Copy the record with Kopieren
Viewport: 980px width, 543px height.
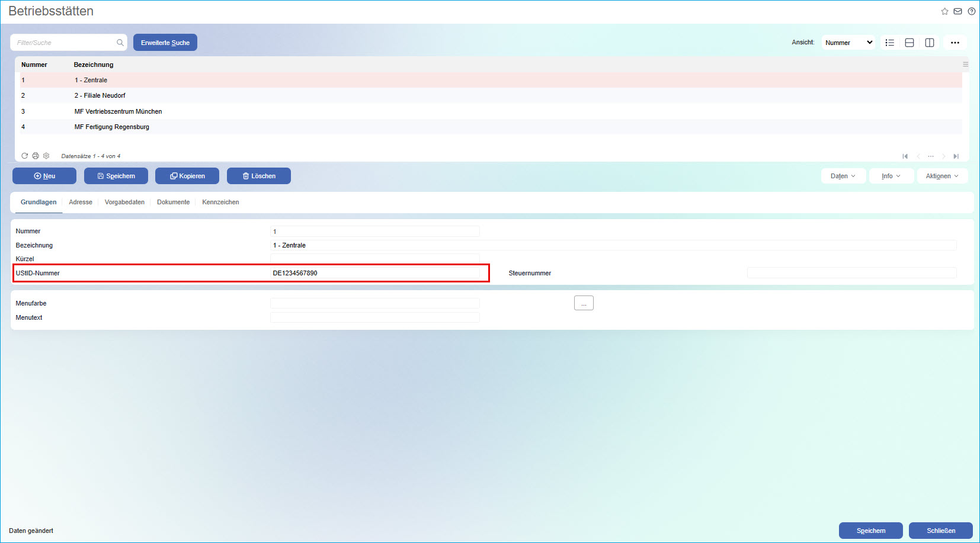pyautogui.click(x=187, y=176)
